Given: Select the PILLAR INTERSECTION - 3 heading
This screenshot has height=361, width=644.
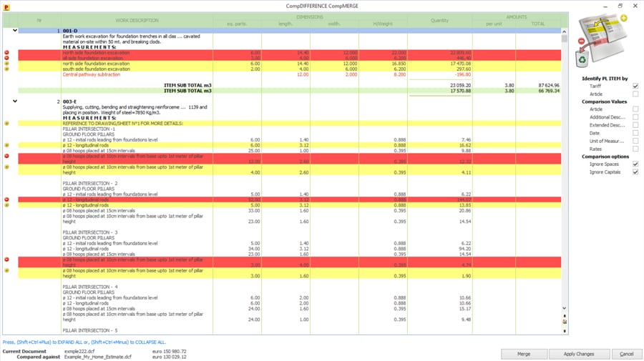Looking at the screenshot, I should 90,232.
